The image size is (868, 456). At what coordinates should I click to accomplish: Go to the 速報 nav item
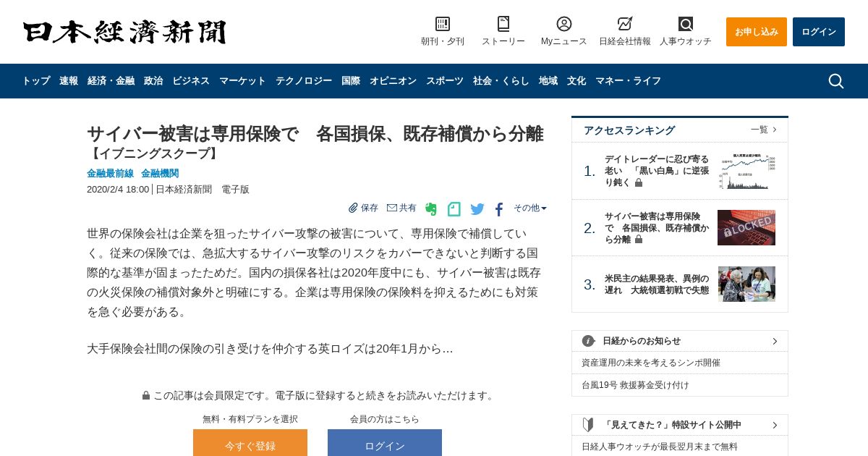[69, 81]
